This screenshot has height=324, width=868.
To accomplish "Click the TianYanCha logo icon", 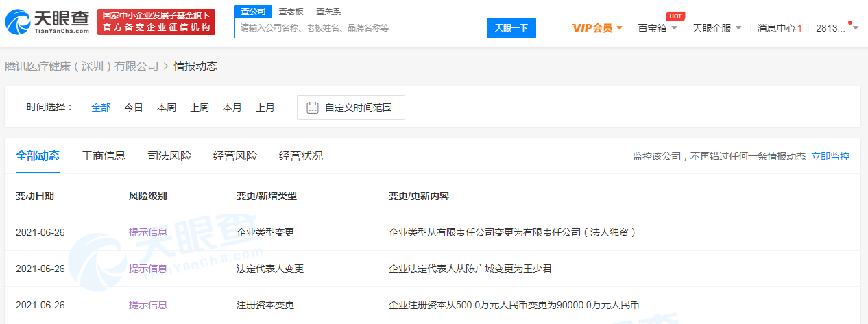I will (18, 22).
